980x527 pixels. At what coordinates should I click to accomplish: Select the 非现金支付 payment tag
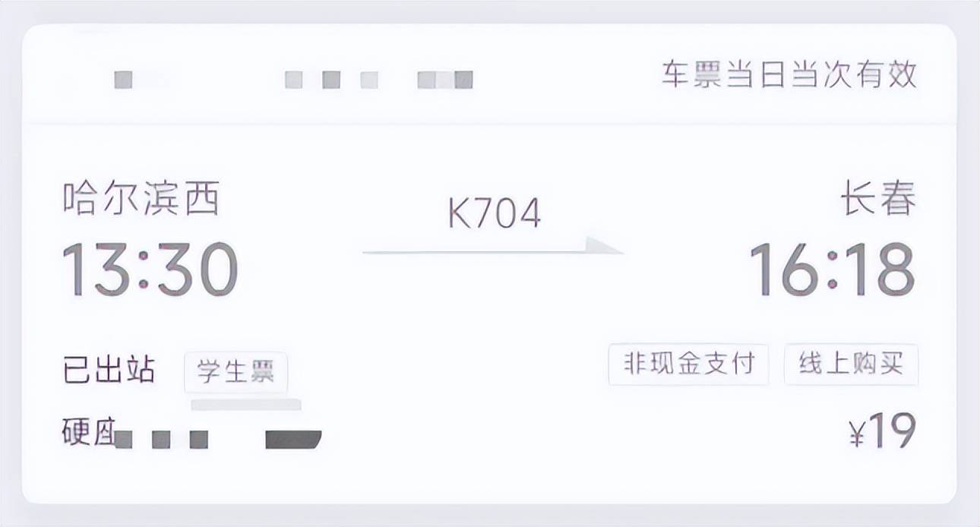688,364
